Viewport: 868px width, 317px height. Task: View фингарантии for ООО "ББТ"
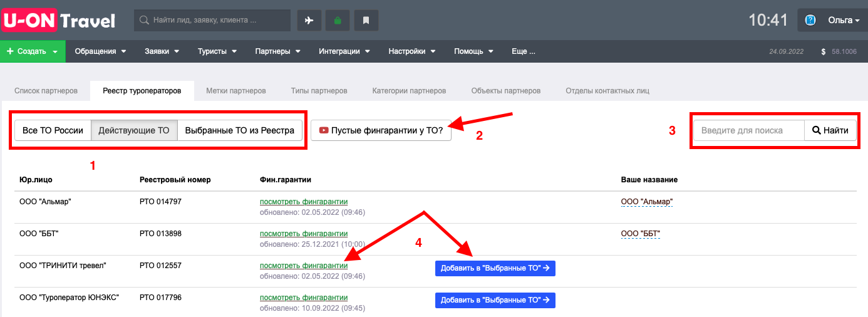(x=304, y=234)
